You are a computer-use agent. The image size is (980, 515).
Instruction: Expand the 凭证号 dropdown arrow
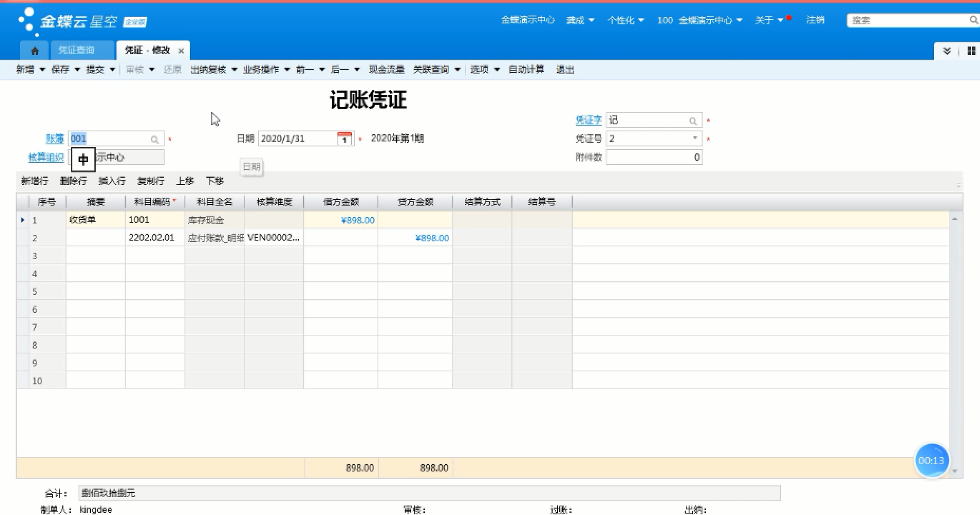[695, 139]
